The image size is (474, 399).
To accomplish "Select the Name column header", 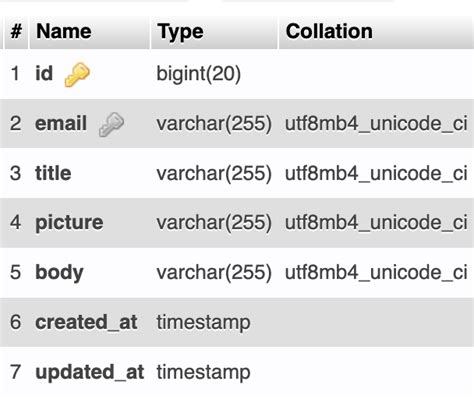I will pyautogui.click(x=64, y=31).
